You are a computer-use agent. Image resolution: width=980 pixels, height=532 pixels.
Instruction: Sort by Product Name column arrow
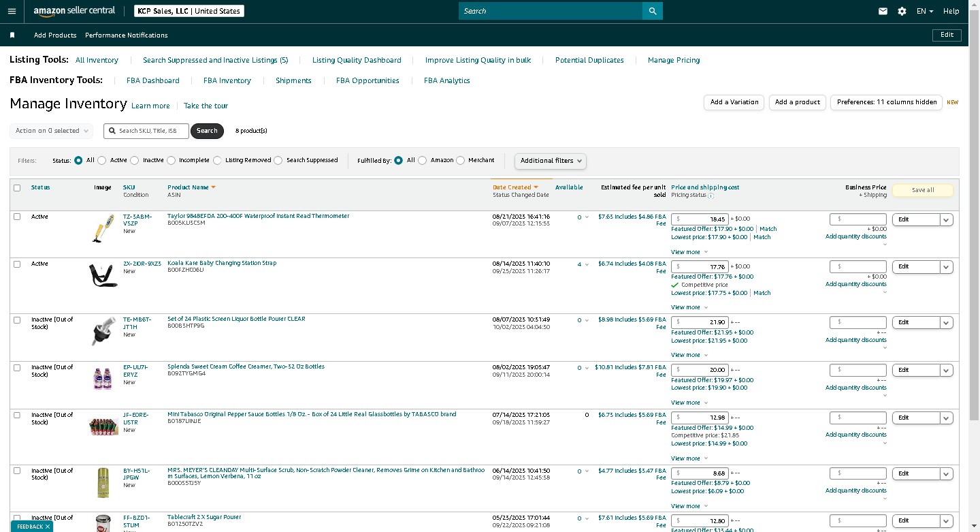point(213,187)
